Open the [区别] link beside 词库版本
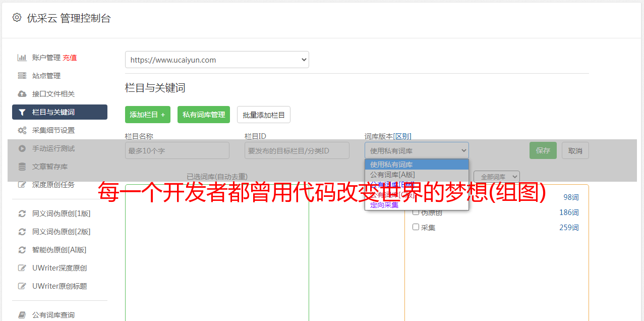Viewport: 644px width, 321px height. point(402,136)
